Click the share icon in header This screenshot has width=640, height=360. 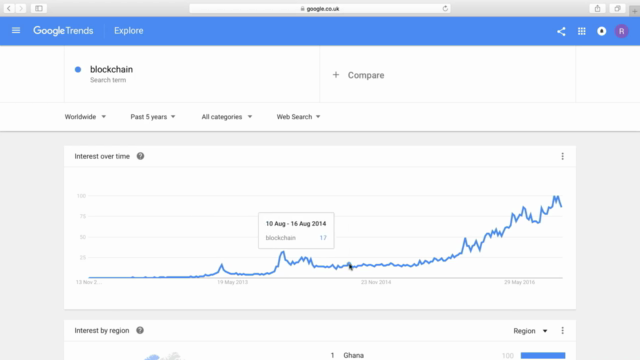pyautogui.click(x=561, y=31)
